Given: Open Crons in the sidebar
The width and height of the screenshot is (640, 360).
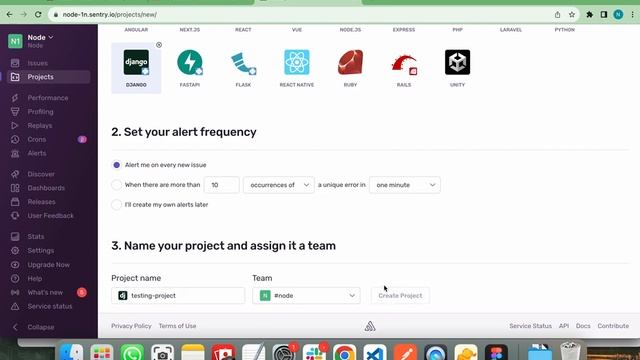Looking at the screenshot, I should tap(37, 140).
